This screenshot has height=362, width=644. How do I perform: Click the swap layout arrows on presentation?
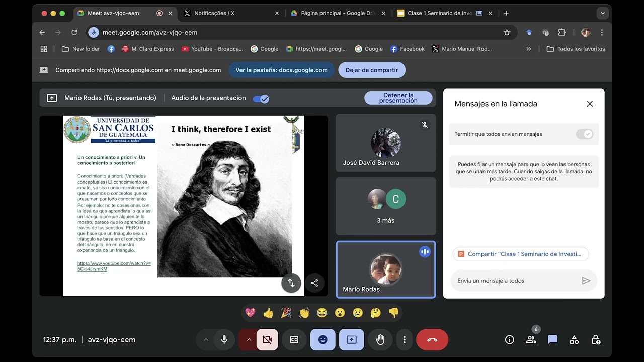(x=291, y=283)
